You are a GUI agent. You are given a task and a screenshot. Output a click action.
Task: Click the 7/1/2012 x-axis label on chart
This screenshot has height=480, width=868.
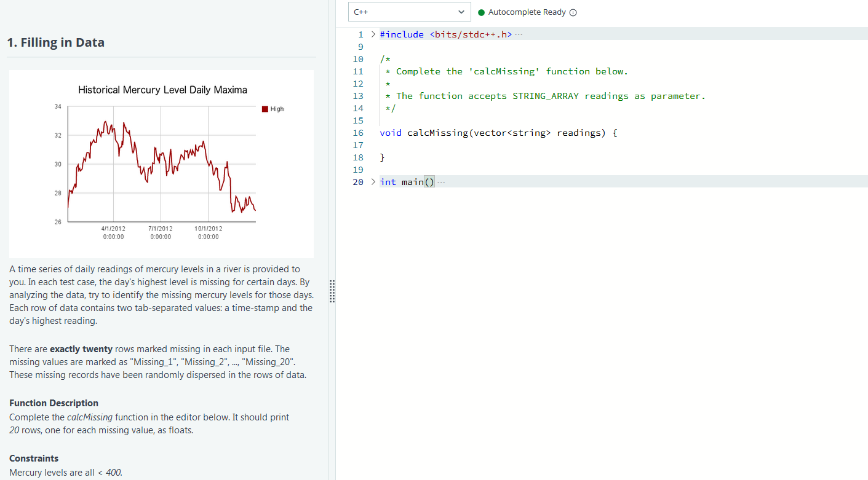coord(161,232)
